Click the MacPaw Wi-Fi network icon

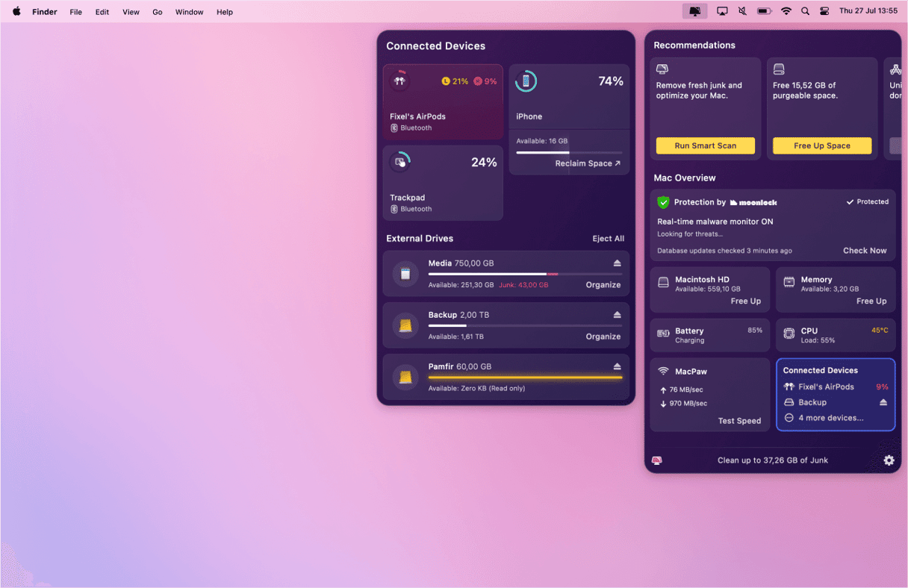click(x=663, y=372)
